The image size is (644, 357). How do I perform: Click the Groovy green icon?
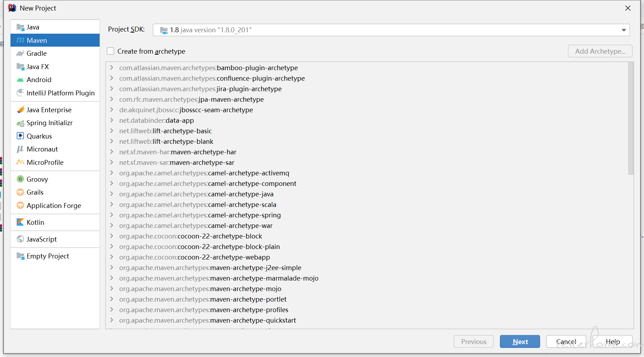20,179
